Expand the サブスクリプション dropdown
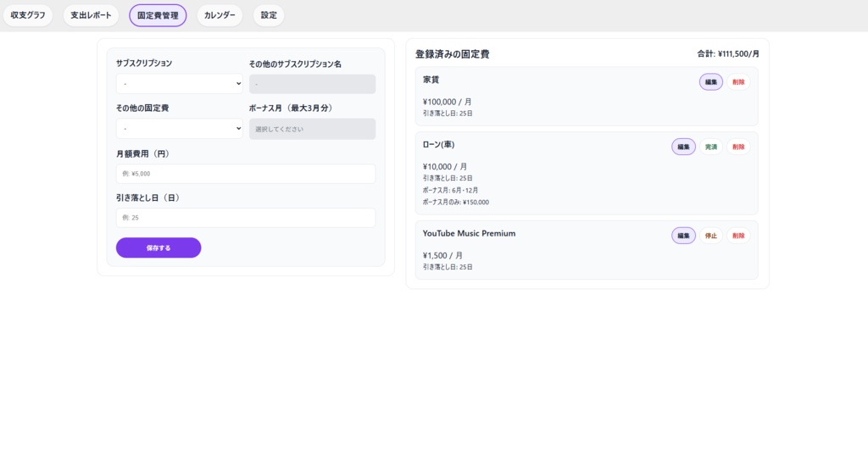This screenshot has width=868, height=456. pyautogui.click(x=180, y=84)
